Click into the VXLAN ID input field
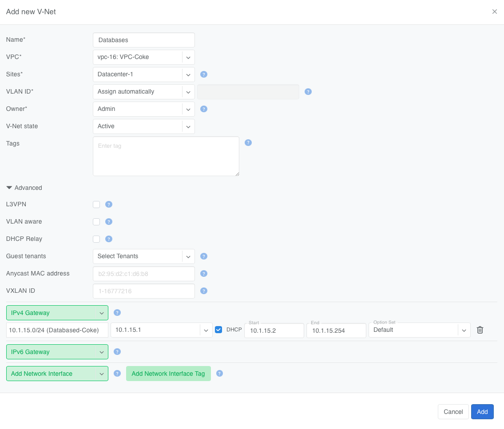Image resolution: width=504 pixels, height=429 pixels. [143, 291]
